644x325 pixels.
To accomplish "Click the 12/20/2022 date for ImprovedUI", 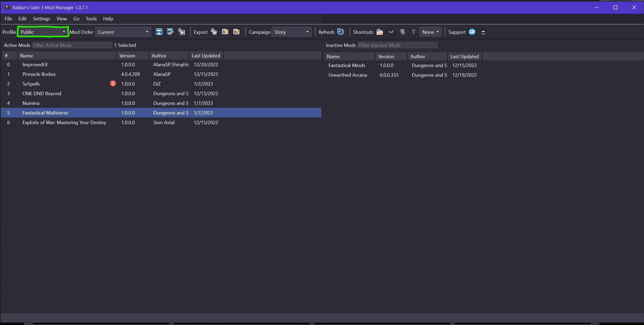I will point(206,65).
